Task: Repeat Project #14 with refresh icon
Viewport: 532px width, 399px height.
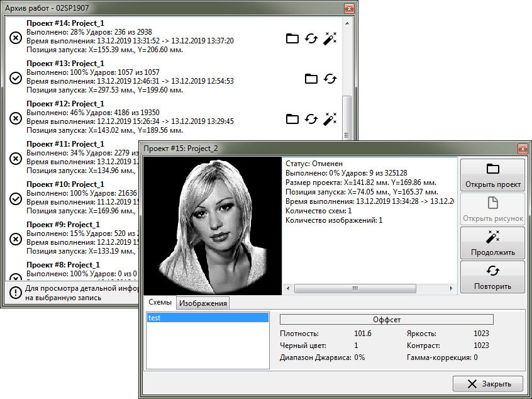Action: point(311,38)
